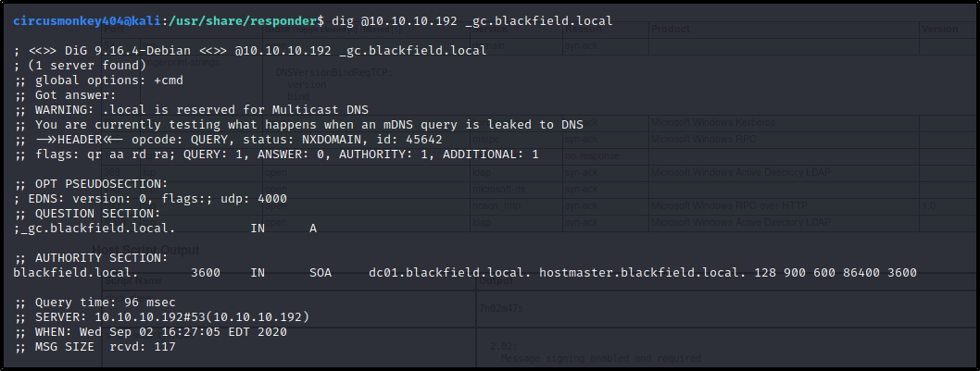980x371 pixels.
Task: Click the WHEN Wed Sep 02 timestamp line
Action: pos(150,331)
